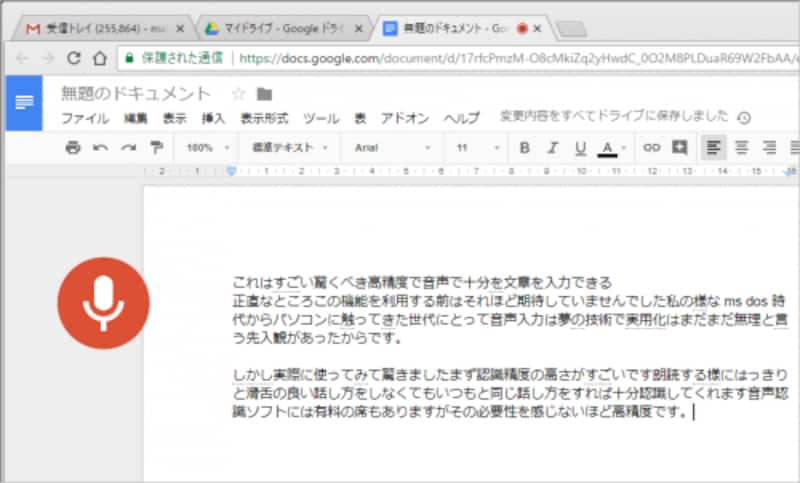Screen dimensions: 800x483
Task: Star the untitled document
Action: (x=238, y=94)
